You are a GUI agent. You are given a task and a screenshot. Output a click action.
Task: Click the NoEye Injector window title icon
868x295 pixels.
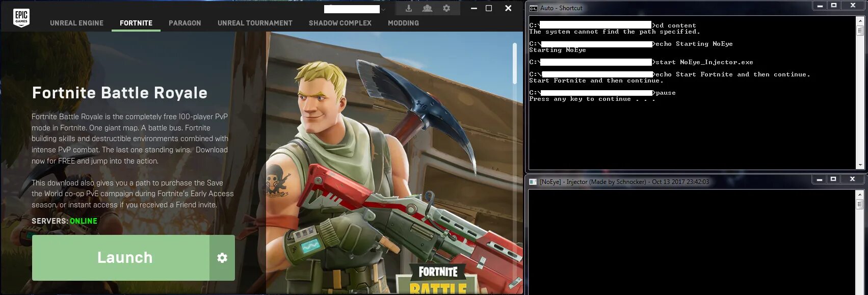[x=533, y=182]
